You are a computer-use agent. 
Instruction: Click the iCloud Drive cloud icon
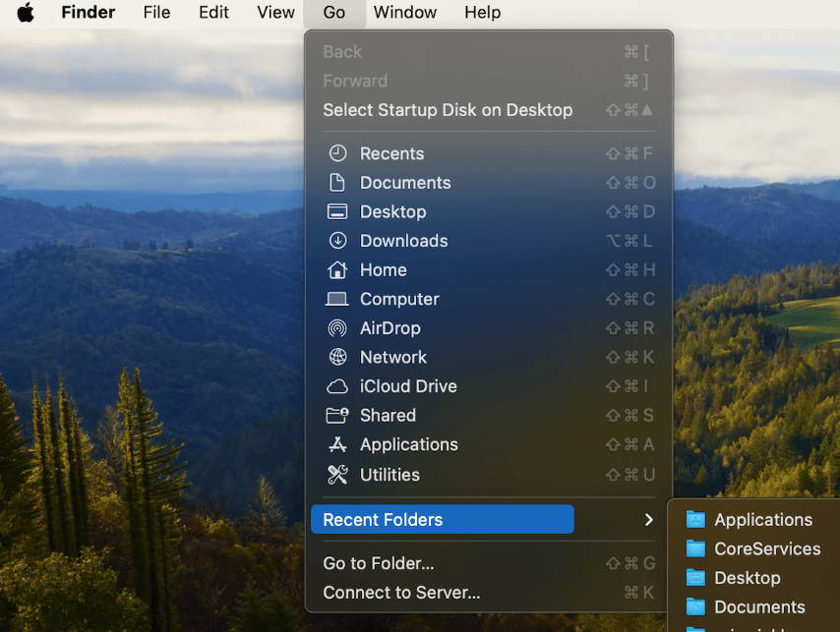tap(337, 386)
